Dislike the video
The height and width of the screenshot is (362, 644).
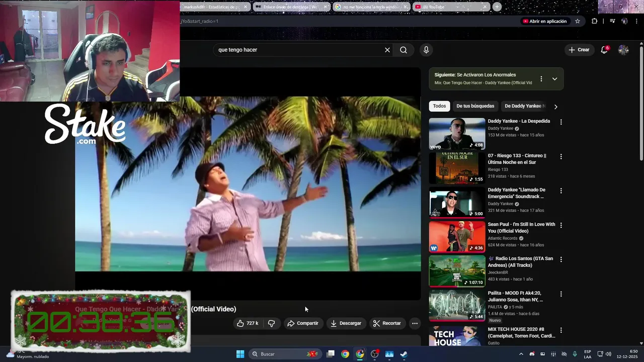(272, 323)
